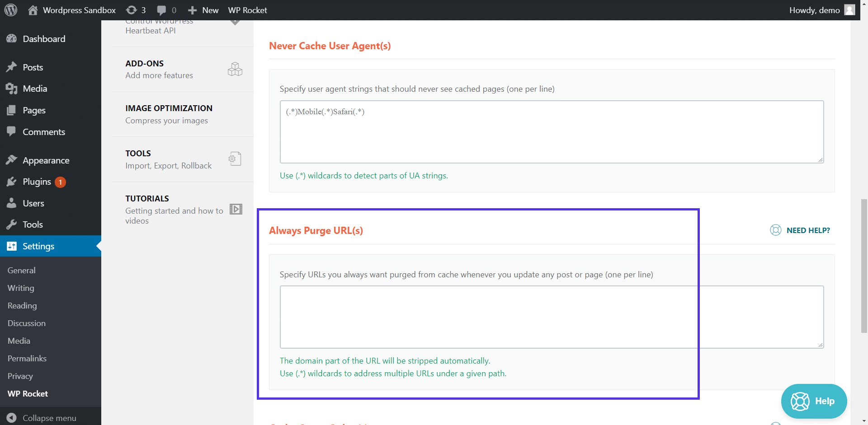Image resolution: width=868 pixels, height=425 pixels.
Task: Select the Add-ons cube icon
Action: coord(235,69)
